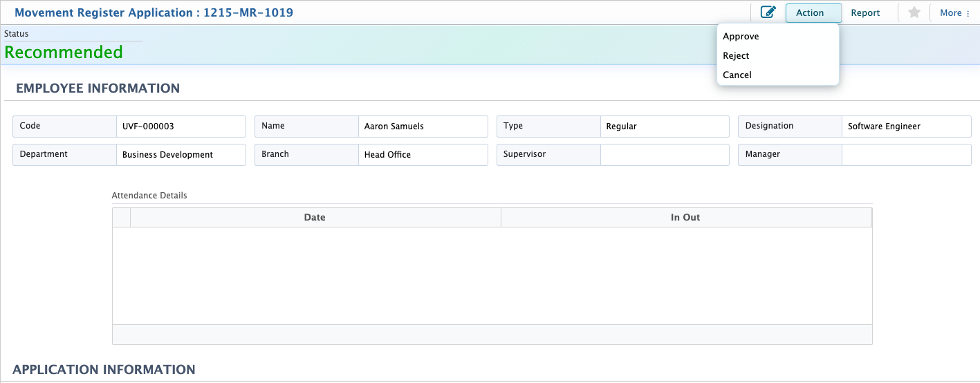Click the Code field value UVF-000003
Image resolution: width=980 pixels, height=383 pixels.
tap(181, 127)
